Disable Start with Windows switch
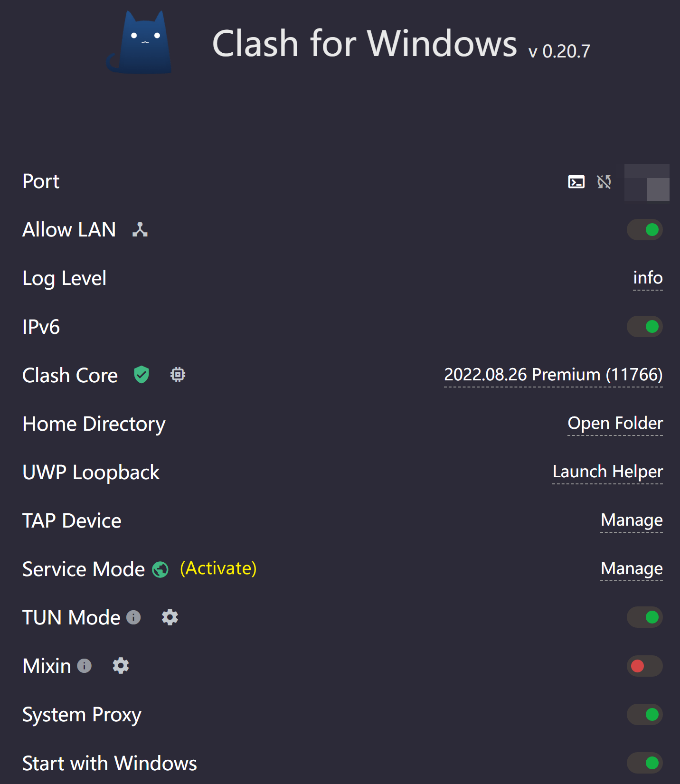 (x=644, y=763)
